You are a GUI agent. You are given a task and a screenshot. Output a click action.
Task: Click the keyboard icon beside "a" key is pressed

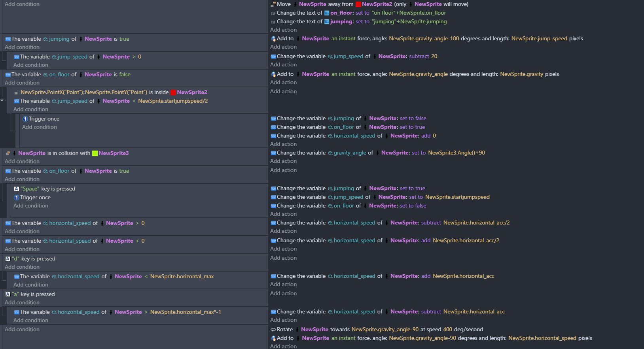pyautogui.click(x=8, y=294)
